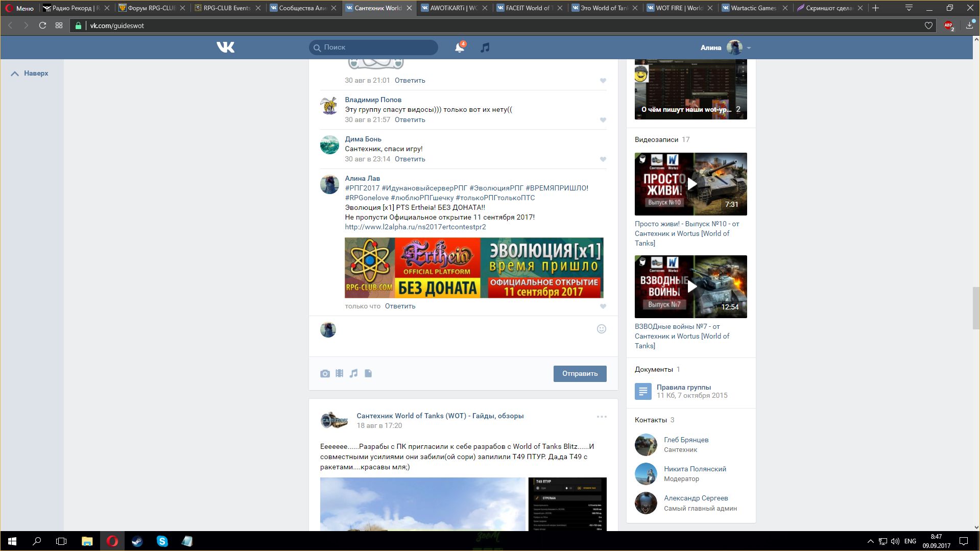Open Opera Speed Dial grid icon
The image size is (980, 551).
59,25
